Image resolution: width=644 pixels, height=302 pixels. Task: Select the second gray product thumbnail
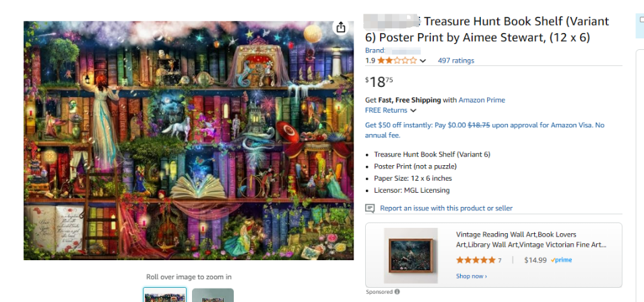click(213, 295)
